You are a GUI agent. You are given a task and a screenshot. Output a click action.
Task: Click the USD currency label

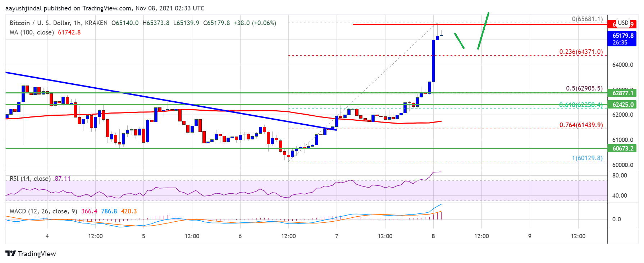(623, 23)
